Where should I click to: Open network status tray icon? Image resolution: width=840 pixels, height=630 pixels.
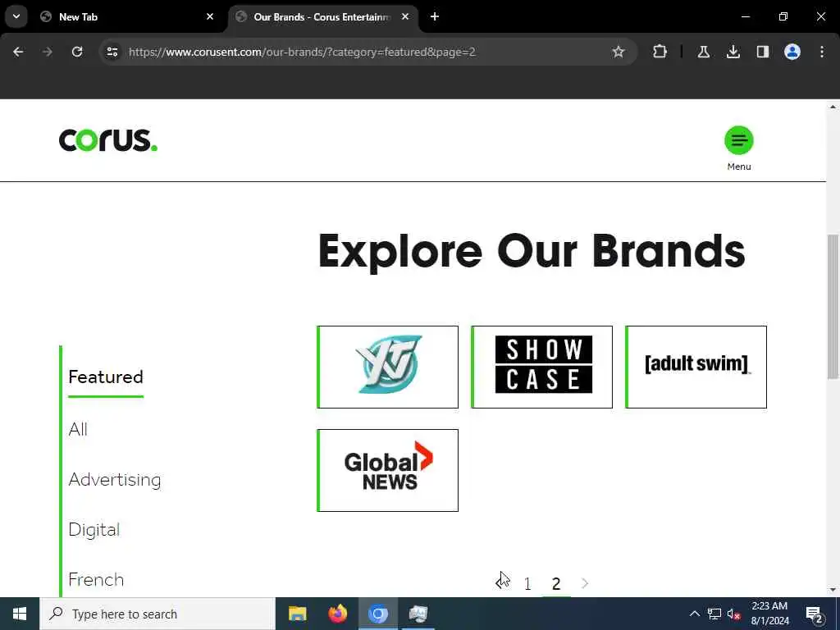click(x=714, y=614)
